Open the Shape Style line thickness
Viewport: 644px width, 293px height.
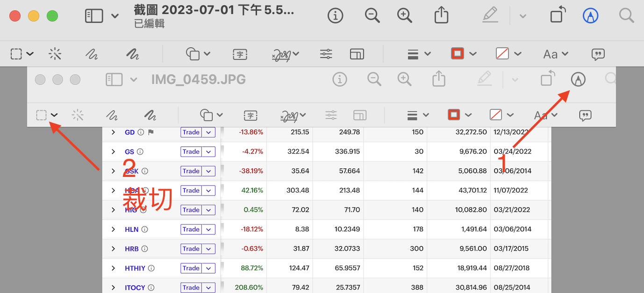[413, 54]
